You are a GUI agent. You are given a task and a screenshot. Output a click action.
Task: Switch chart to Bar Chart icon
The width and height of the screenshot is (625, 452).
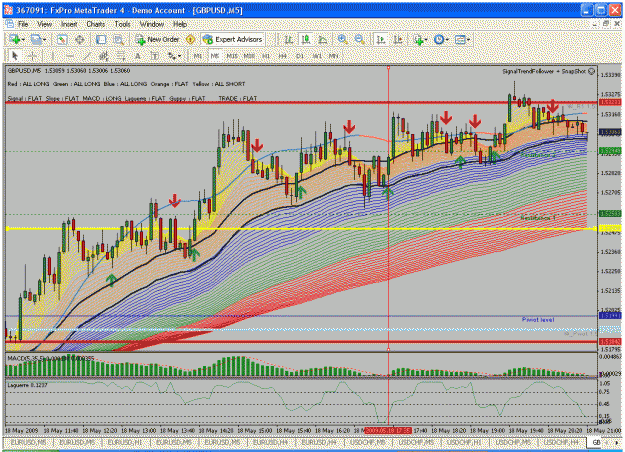pos(288,39)
